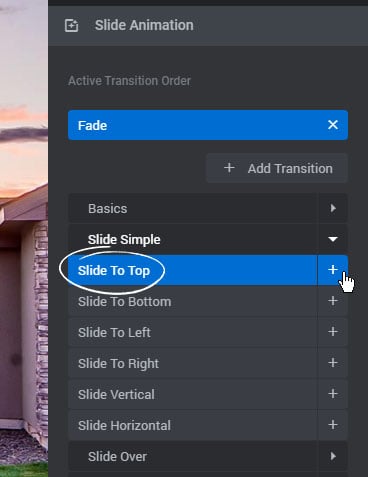Image resolution: width=368 pixels, height=477 pixels.
Task: Select the Slide To Bottom transition
Action: click(x=124, y=302)
